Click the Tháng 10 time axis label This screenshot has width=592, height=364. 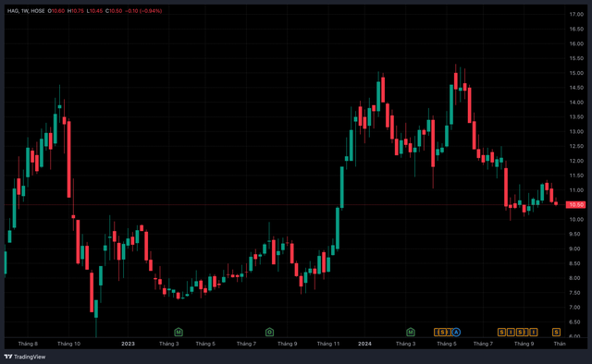tap(68, 344)
